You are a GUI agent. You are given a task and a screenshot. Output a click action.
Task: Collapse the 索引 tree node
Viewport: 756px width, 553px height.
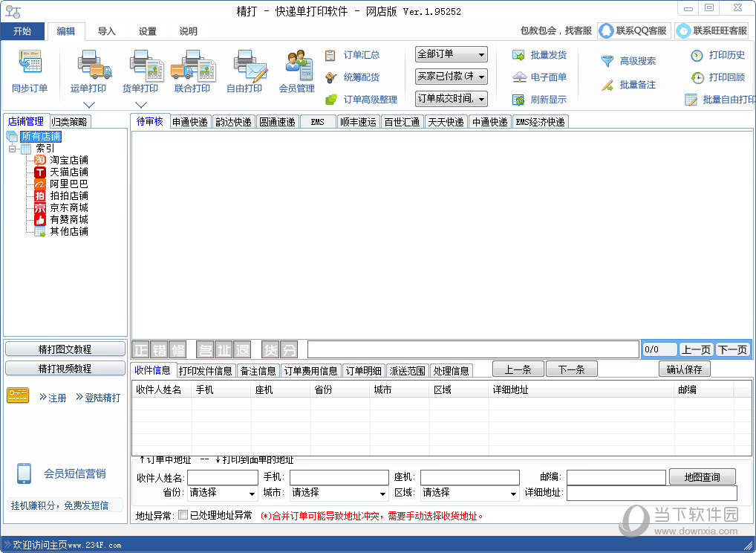click(12, 149)
